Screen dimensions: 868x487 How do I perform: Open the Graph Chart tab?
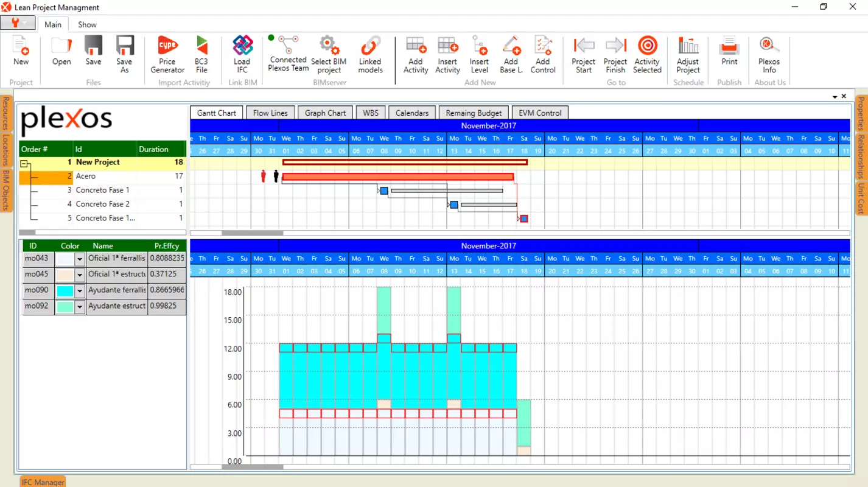325,113
